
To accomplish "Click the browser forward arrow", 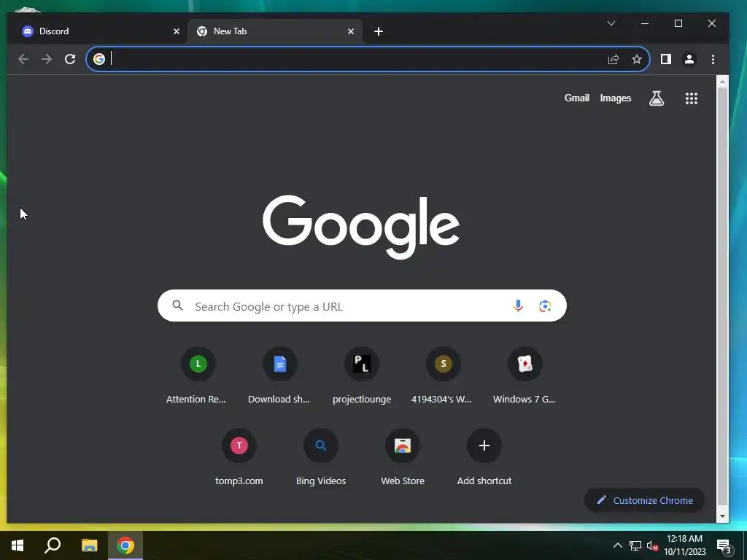I will pyautogui.click(x=47, y=59).
